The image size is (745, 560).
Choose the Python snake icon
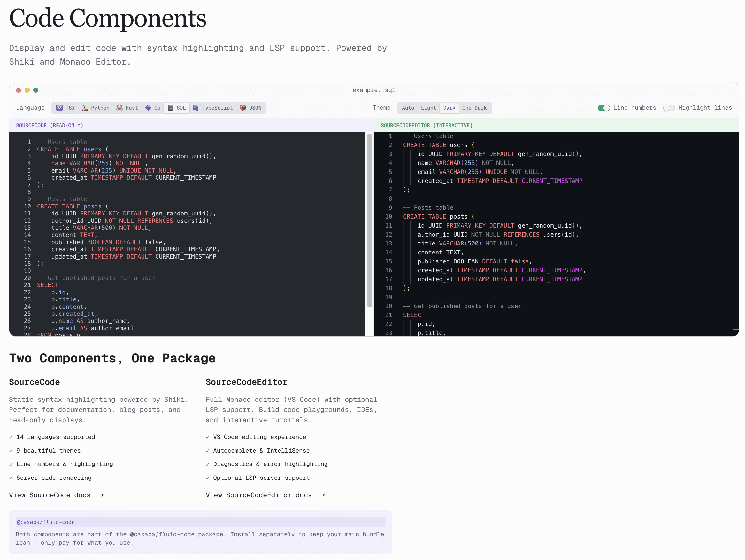pos(85,108)
